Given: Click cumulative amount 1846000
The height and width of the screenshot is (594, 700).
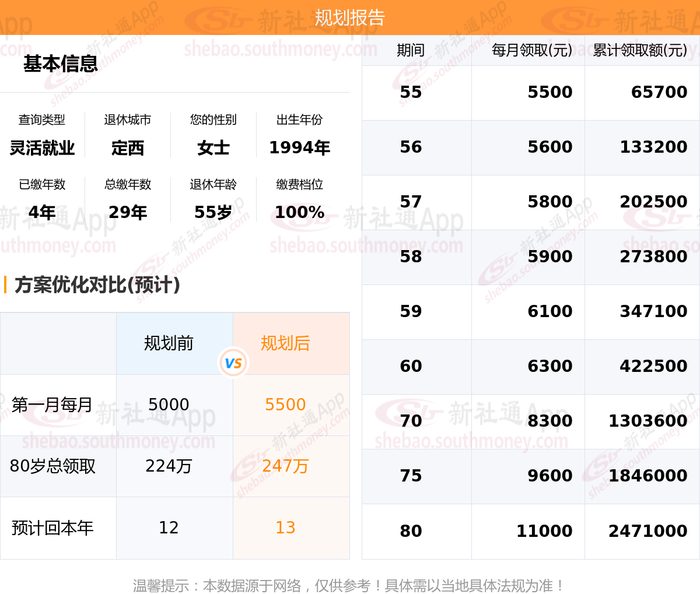Looking at the screenshot, I should pyautogui.click(x=647, y=476).
